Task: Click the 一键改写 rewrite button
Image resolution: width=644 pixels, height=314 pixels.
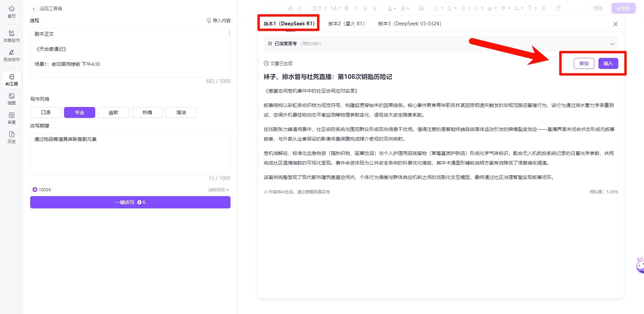Action: [x=130, y=202]
